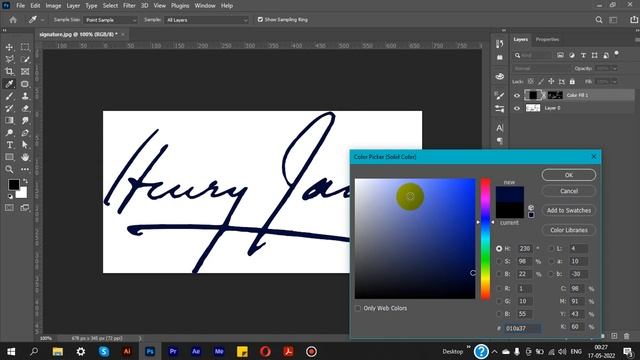640x360 pixels.
Task: Open the File menu
Action: click(x=20, y=6)
